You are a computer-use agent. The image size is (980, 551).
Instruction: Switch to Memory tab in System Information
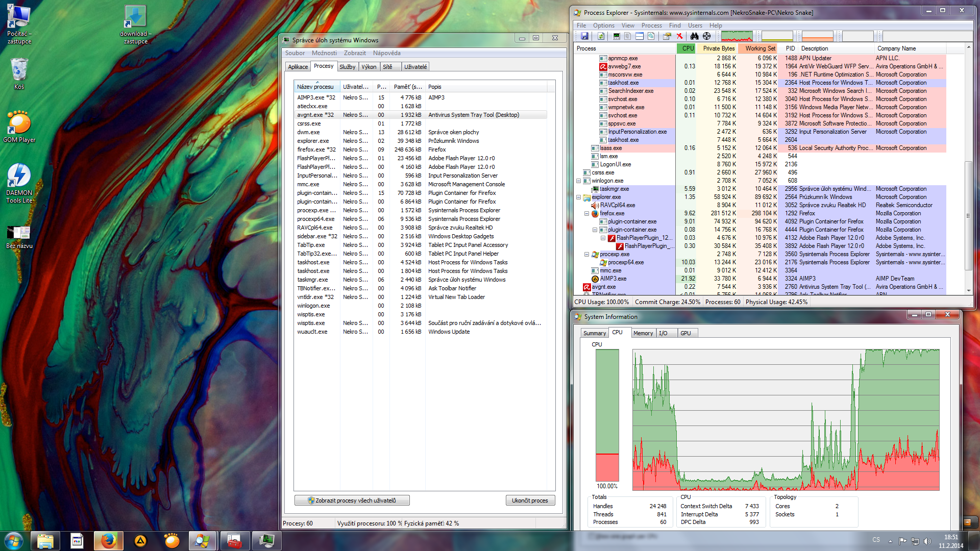coord(643,333)
